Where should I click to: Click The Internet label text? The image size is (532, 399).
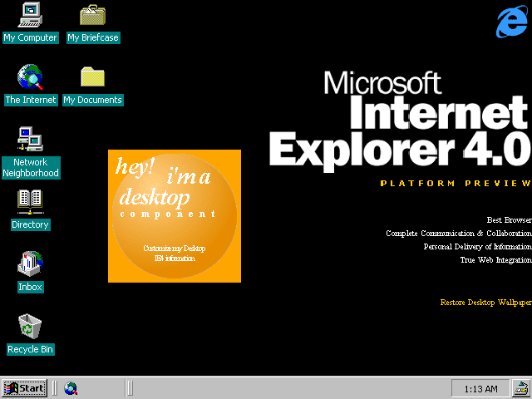30,100
